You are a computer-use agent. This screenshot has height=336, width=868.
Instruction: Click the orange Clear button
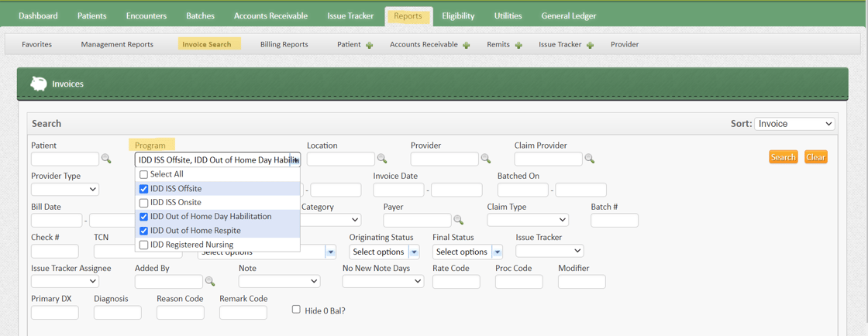816,157
